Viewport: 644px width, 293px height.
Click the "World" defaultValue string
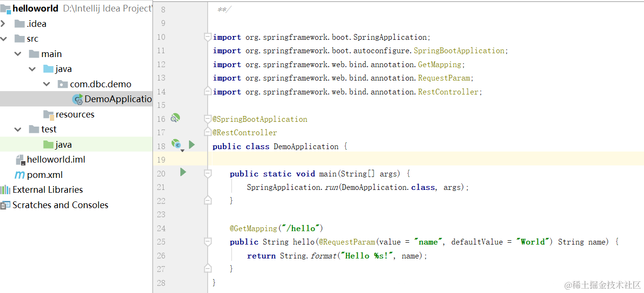point(533,242)
